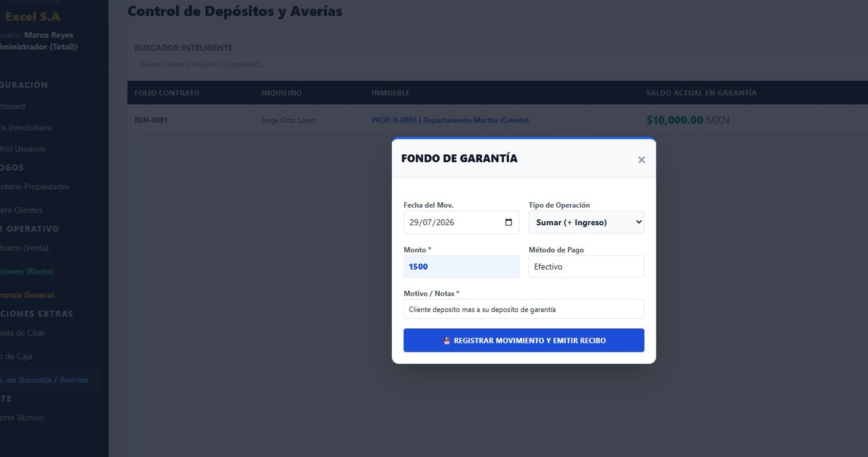
Task: Open Agenda de Citas sidebar item
Action: 22,333
